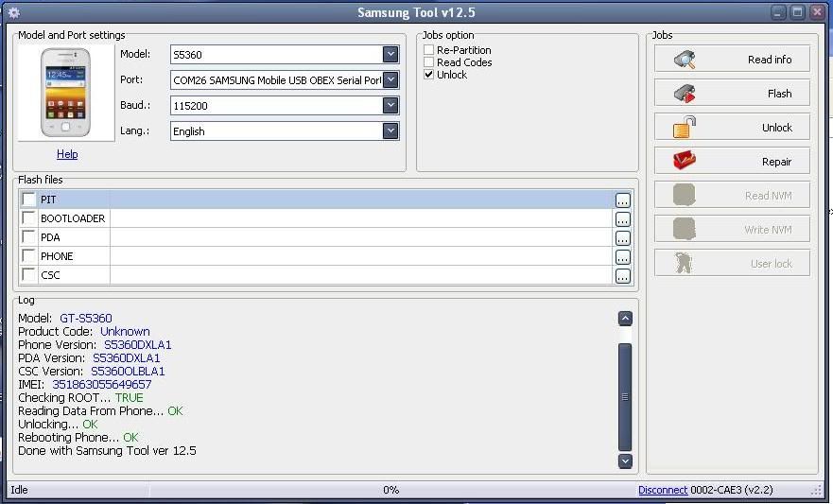Click the Disconnect link in status bar
Image resolution: width=833 pixels, height=504 pixels.
[663, 490]
